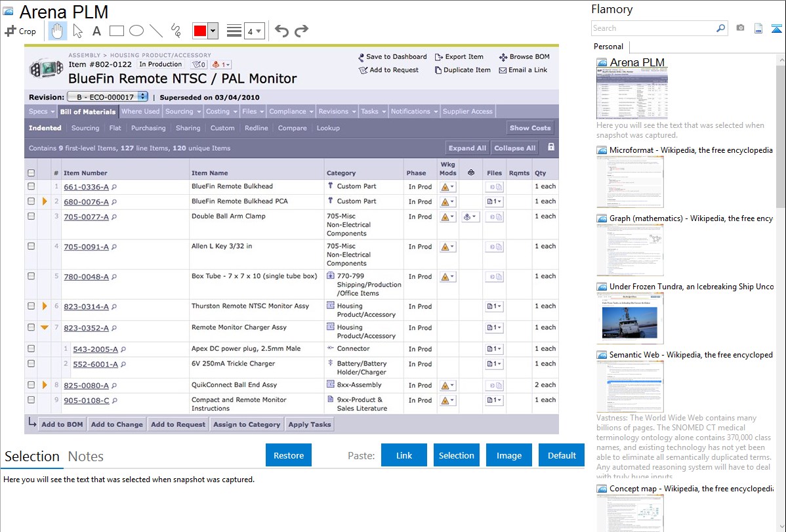The image size is (786, 532).
Task: Open item link 552-6001-A
Action: 95,364
